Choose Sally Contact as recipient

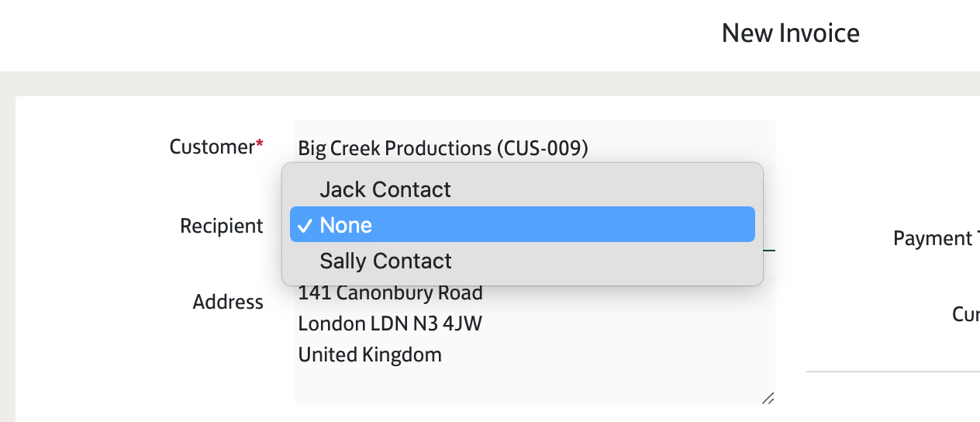coord(385,261)
